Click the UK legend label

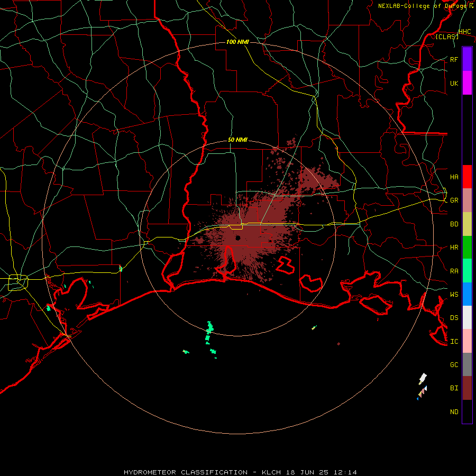tap(454, 83)
